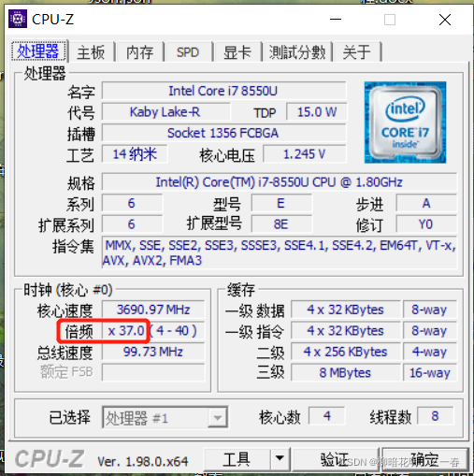
Task: Switch to the 主板 tab
Action: pyautogui.click(x=91, y=51)
